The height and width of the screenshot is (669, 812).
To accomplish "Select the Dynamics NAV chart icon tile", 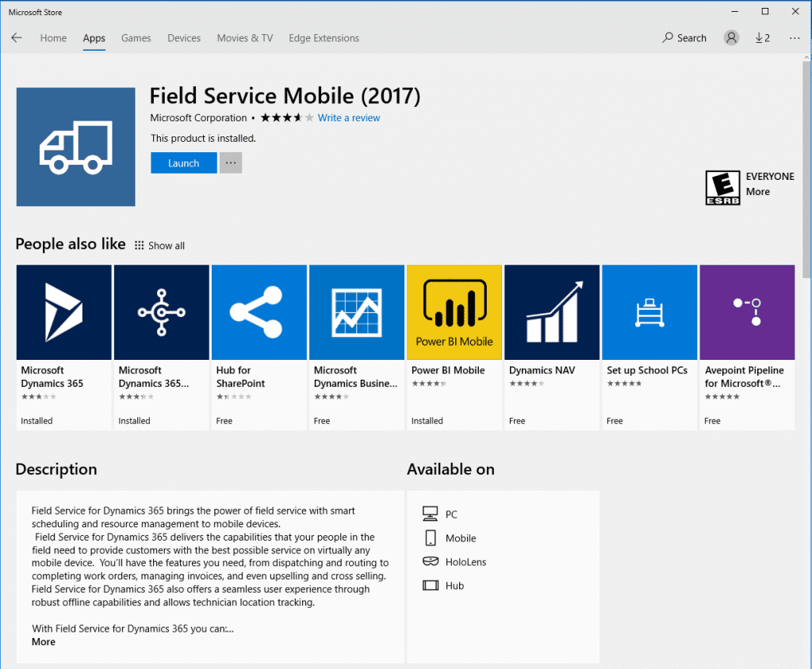I will pyautogui.click(x=552, y=312).
